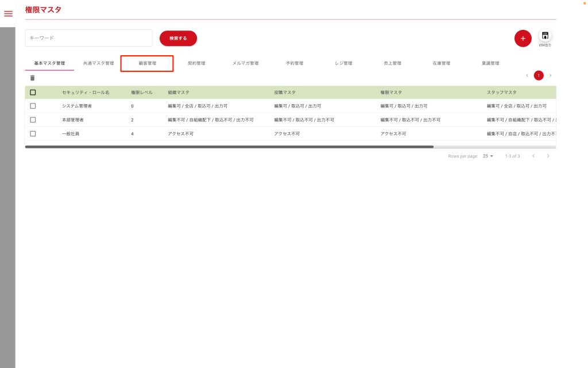Select the 一般社員 row checkbox
The width and height of the screenshot is (588, 368).
pyautogui.click(x=33, y=133)
